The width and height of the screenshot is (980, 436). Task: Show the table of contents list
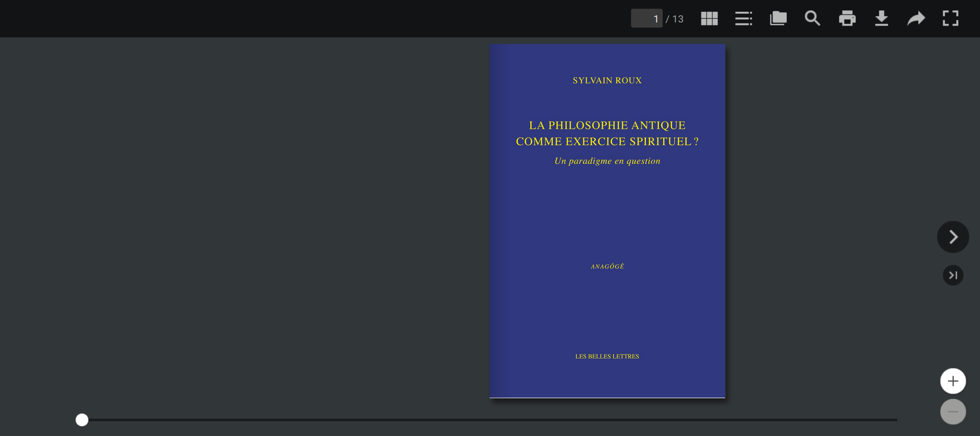[743, 19]
